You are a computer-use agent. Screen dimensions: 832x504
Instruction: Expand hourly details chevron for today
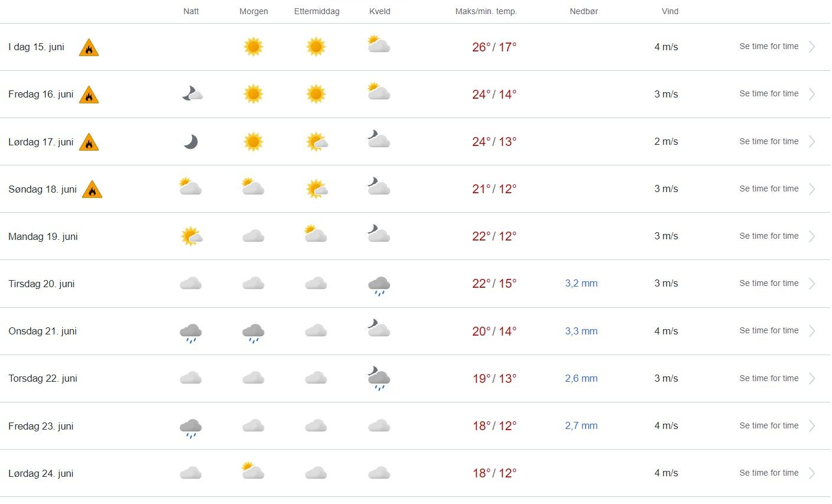[x=812, y=47]
